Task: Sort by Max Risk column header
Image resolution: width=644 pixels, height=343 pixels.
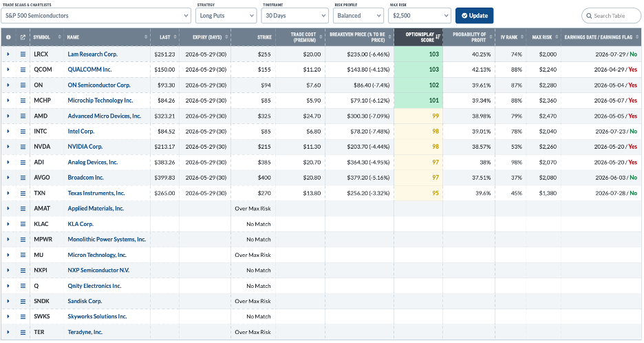Action: click(544, 37)
